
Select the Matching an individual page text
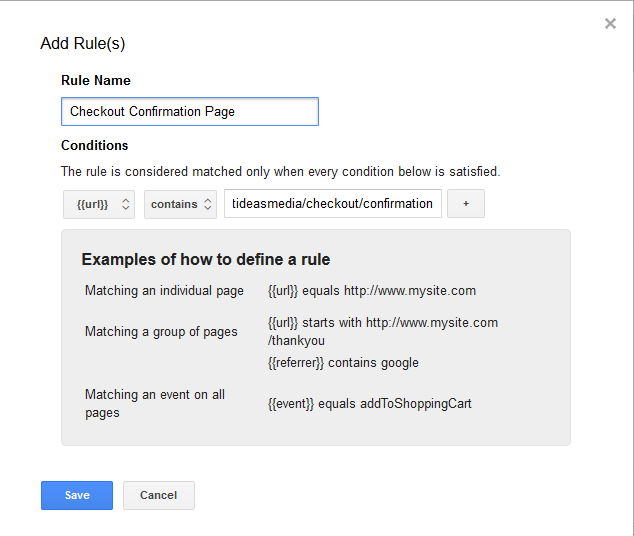pos(164,291)
